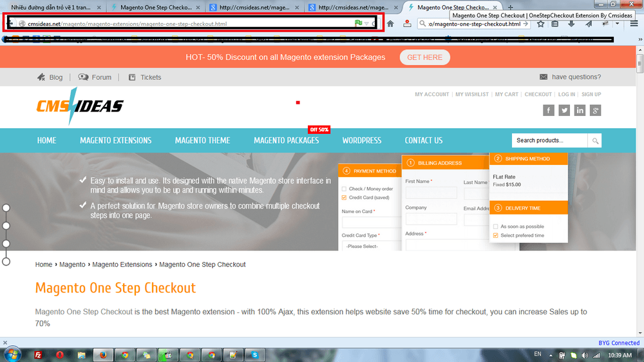Screen dimensions: 644x362
Task: Toggle the Select prefered time checkbox
Action: click(x=495, y=236)
